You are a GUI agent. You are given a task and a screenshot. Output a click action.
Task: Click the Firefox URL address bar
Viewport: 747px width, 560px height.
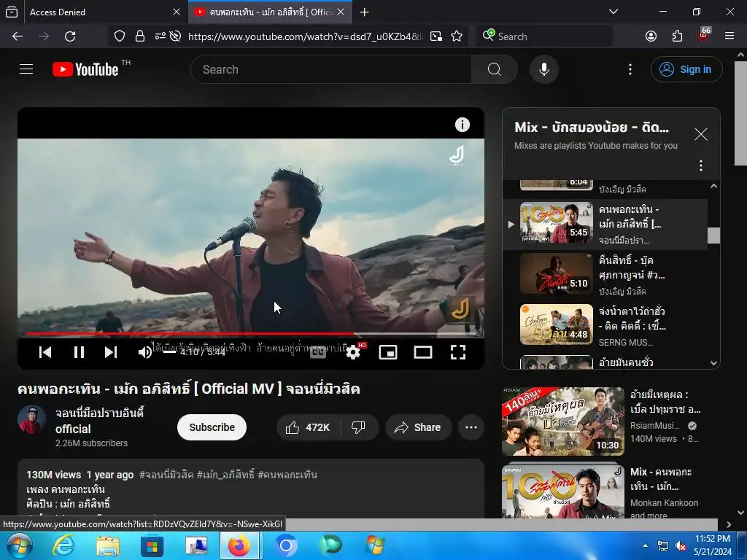coord(305,36)
